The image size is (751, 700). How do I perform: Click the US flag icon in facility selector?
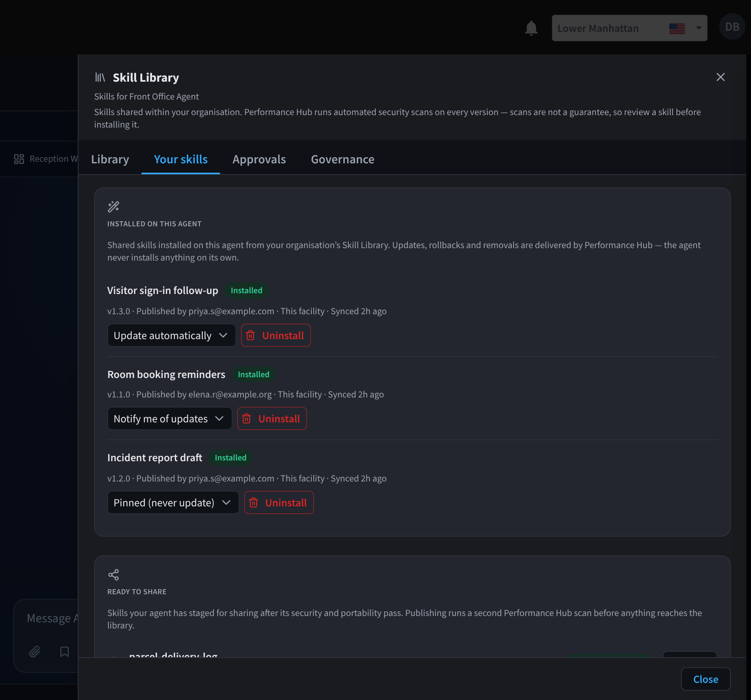(677, 28)
